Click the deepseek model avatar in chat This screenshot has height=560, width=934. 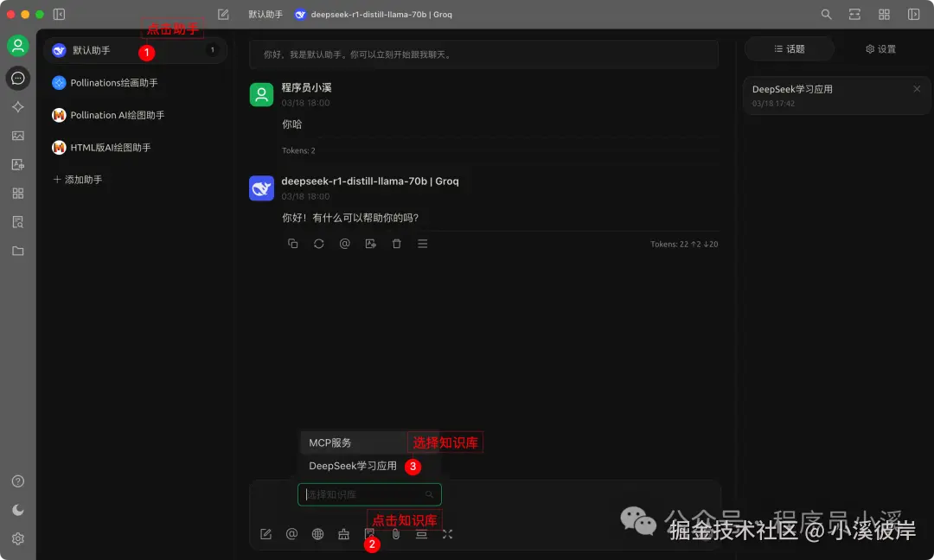[x=261, y=188]
